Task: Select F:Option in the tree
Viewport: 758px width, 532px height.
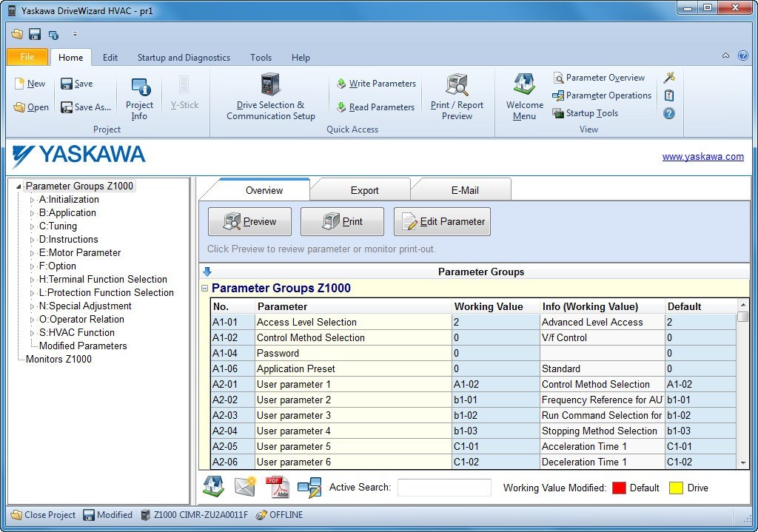Action: pos(57,266)
